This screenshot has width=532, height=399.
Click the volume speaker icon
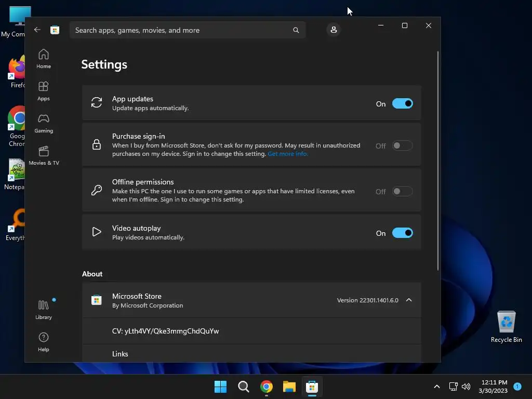[x=466, y=387]
